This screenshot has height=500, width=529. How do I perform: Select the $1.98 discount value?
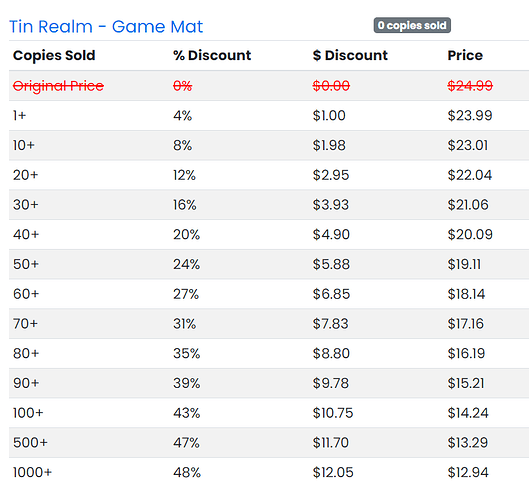[x=329, y=145]
